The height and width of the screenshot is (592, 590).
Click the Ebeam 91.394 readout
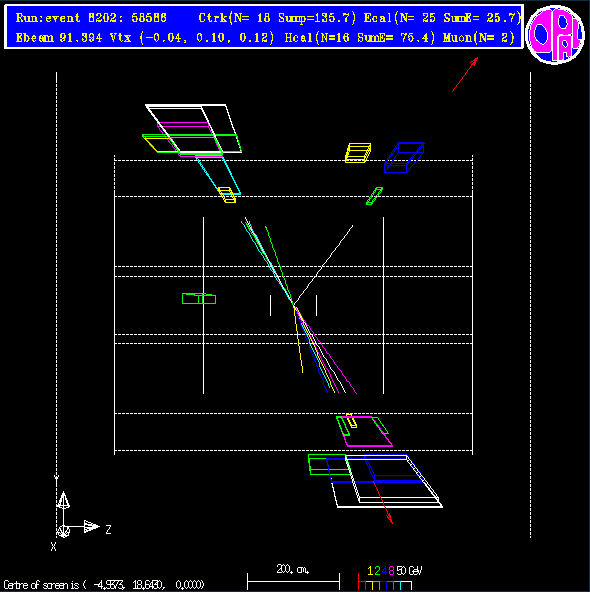(59, 37)
